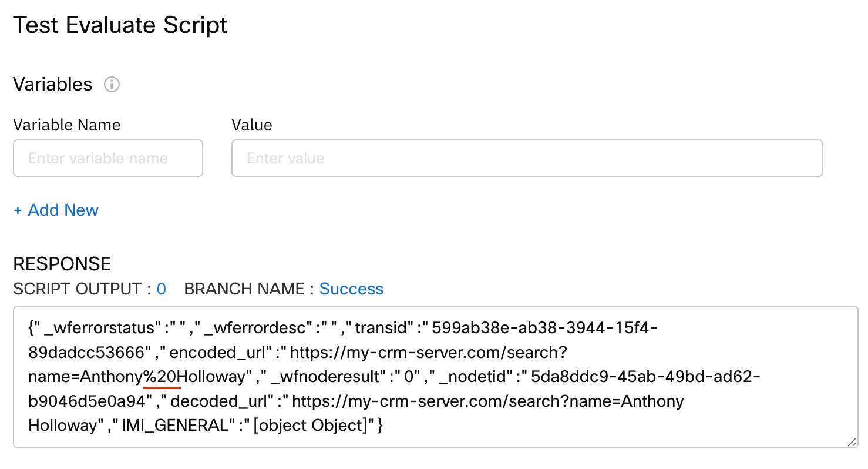The image size is (868, 469).
Task: Click the info icon beside Variables
Action: [x=112, y=85]
